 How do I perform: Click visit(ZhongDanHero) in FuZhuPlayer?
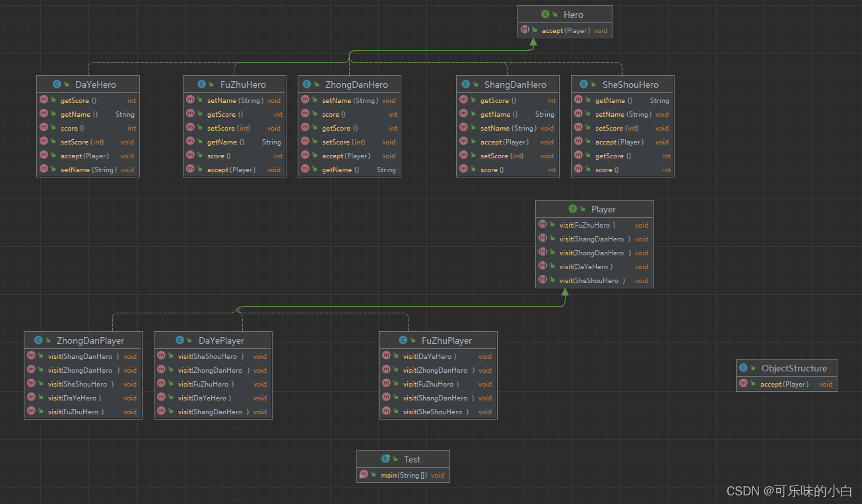click(438, 370)
